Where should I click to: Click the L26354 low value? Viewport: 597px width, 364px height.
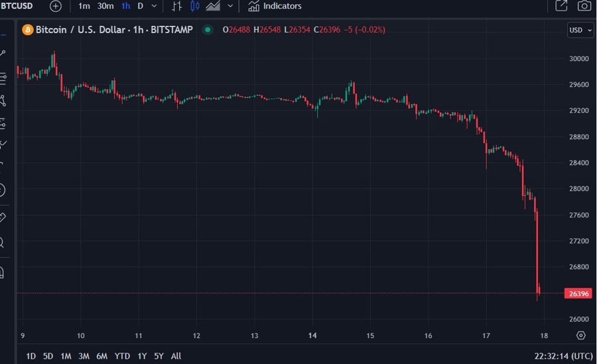297,30
